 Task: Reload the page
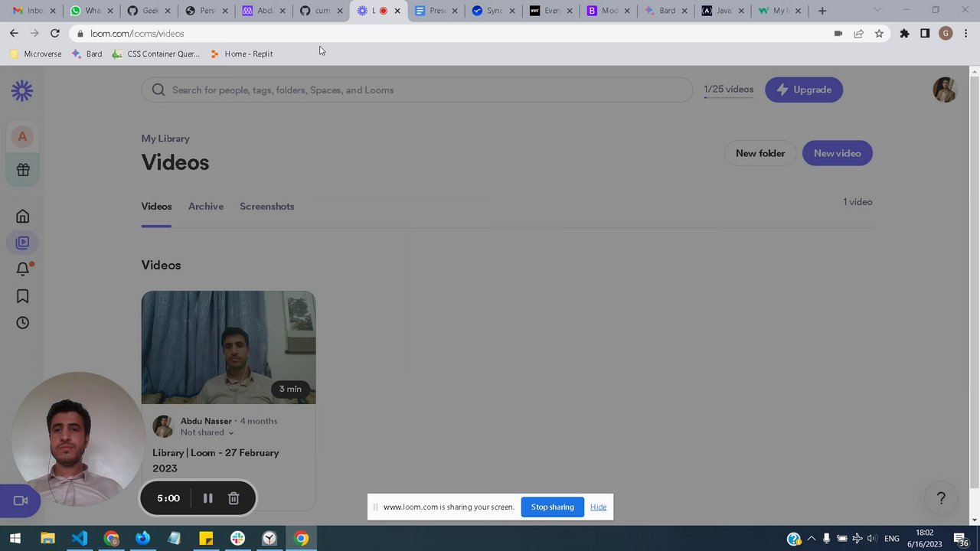[54, 34]
